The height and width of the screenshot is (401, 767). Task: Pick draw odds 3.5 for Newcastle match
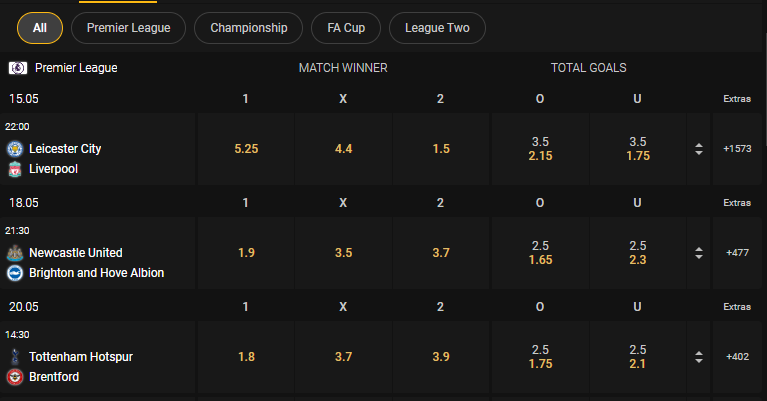(x=343, y=253)
